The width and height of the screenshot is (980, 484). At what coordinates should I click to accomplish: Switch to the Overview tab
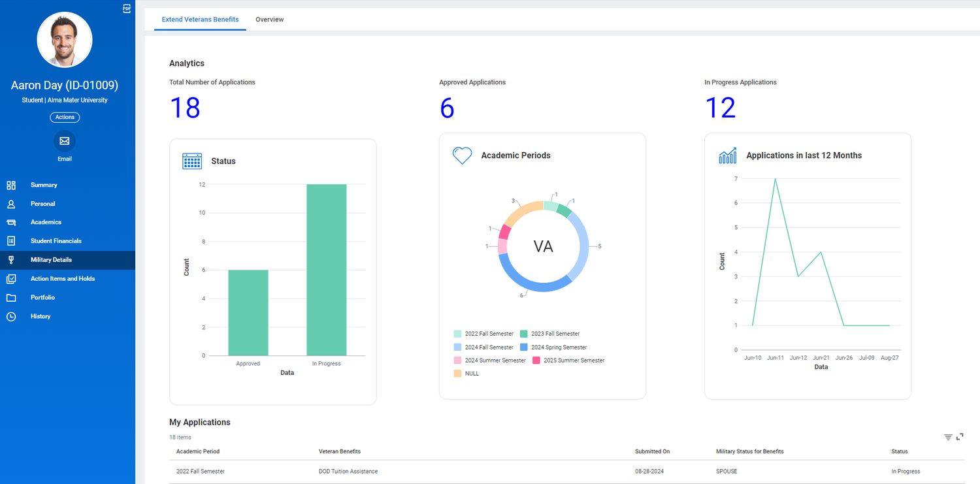coord(269,20)
